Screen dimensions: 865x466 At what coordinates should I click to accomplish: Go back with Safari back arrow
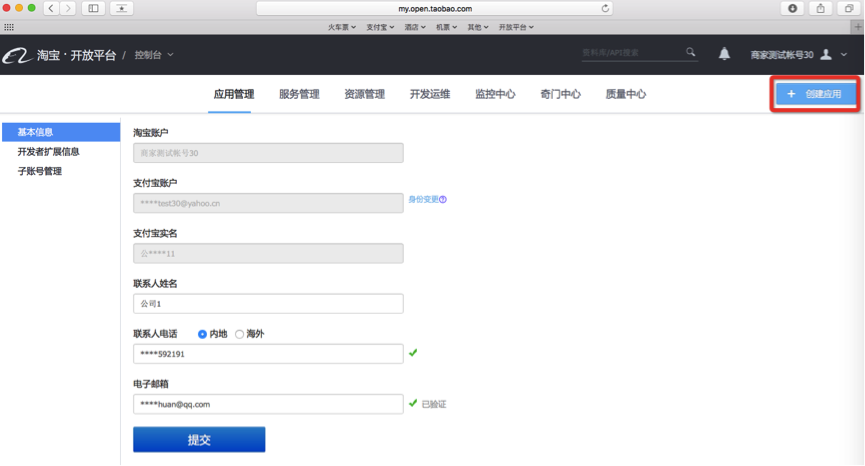pos(51,8)
